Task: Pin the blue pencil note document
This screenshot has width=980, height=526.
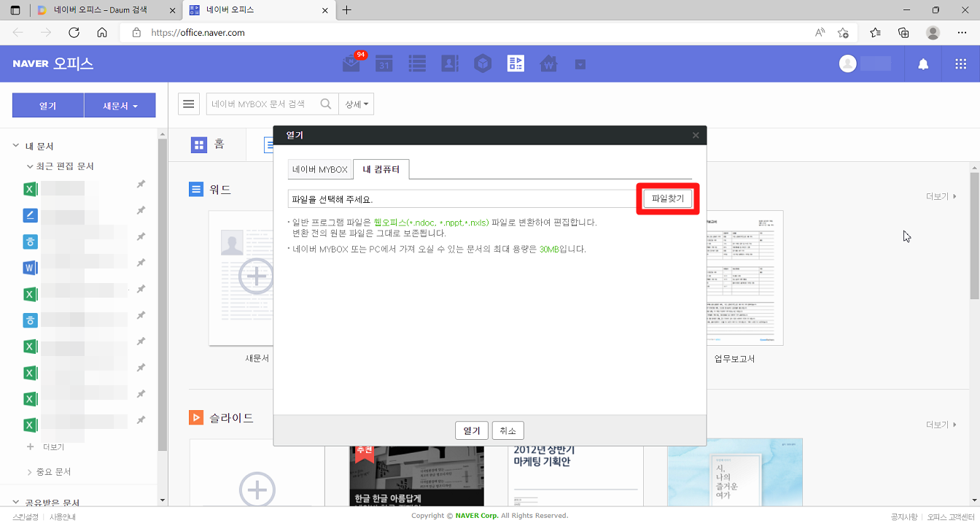Action: pyautogui.click(x=141, y=210)
